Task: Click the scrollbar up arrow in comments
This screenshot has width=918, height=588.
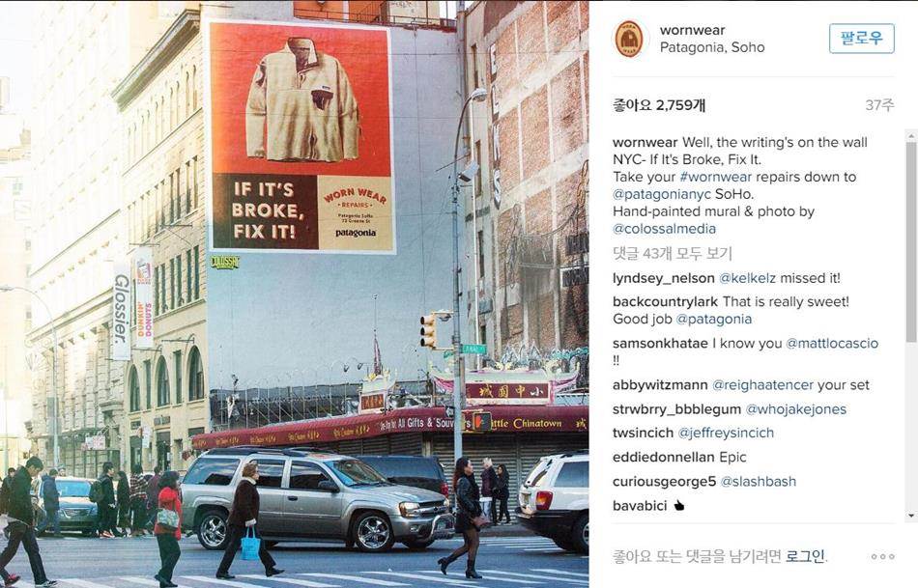Action: click(x=911, y=136)
